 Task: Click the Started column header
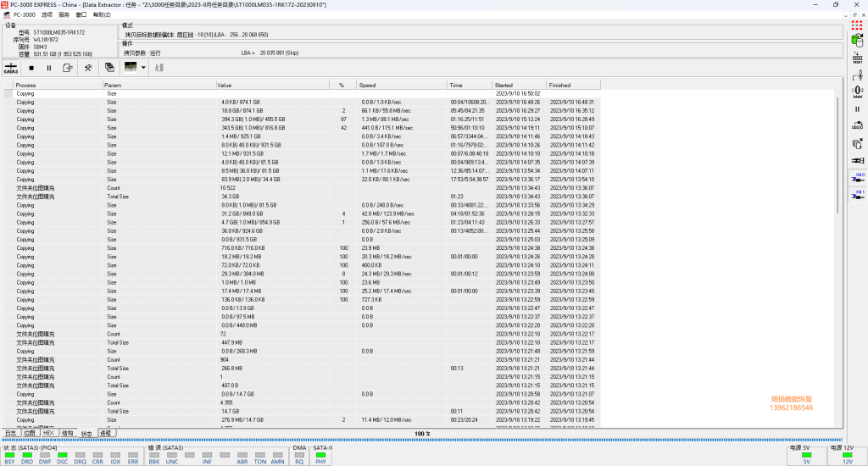520,86
